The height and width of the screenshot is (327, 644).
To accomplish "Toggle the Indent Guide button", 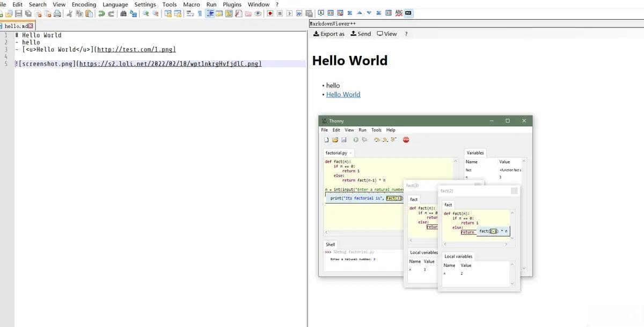I will (210, 13).
